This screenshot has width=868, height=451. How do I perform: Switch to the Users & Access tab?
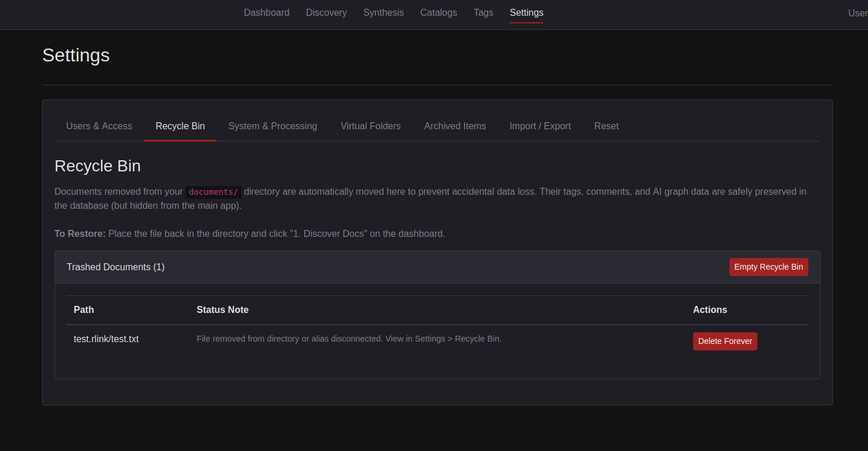point(99,126)
